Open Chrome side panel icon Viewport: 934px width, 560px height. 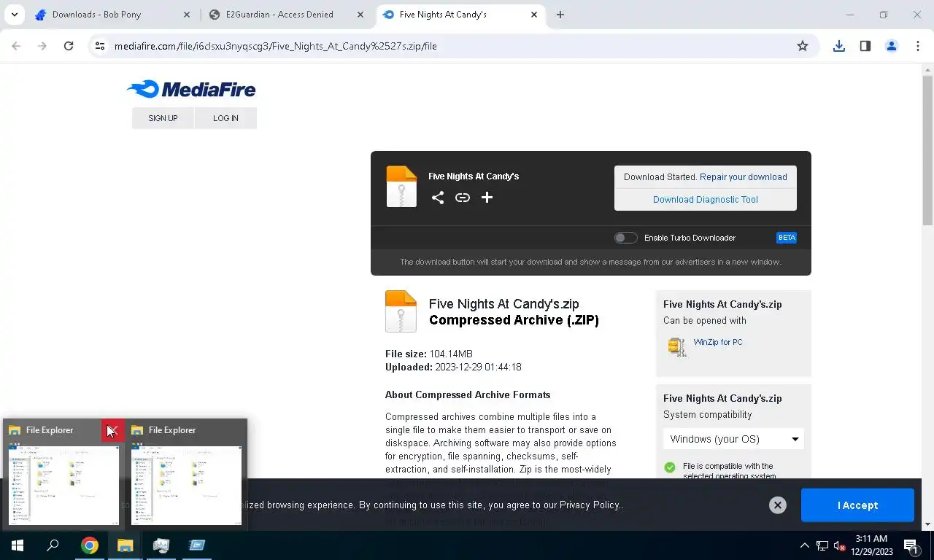(x=865, y=46)
